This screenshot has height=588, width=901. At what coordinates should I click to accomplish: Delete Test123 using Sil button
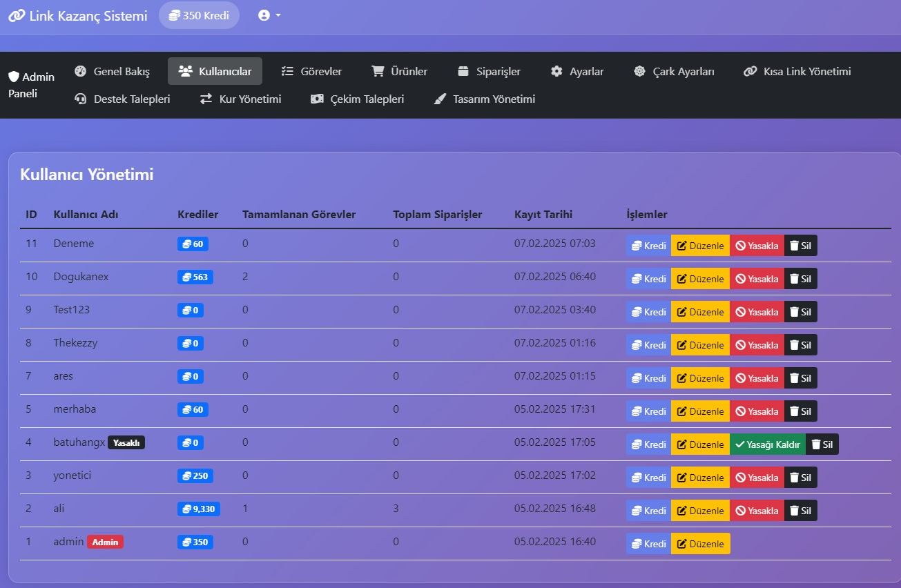[801, 312]
